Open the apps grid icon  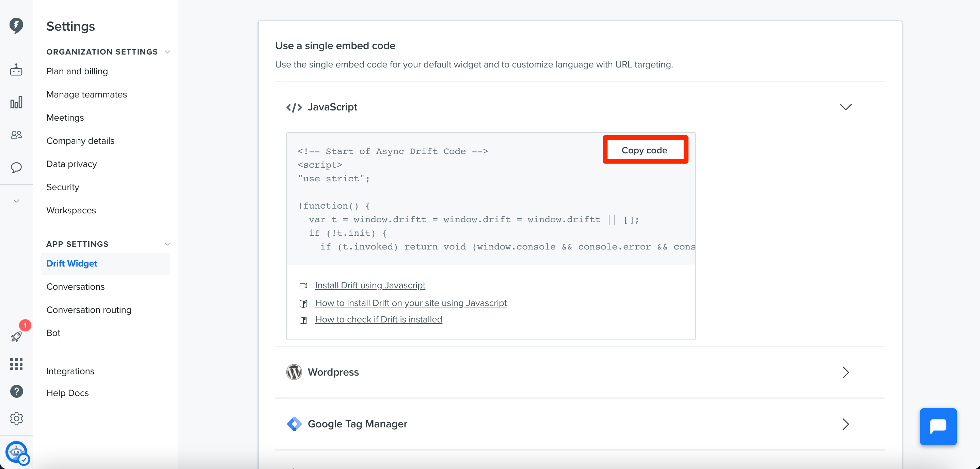(16, 364)
